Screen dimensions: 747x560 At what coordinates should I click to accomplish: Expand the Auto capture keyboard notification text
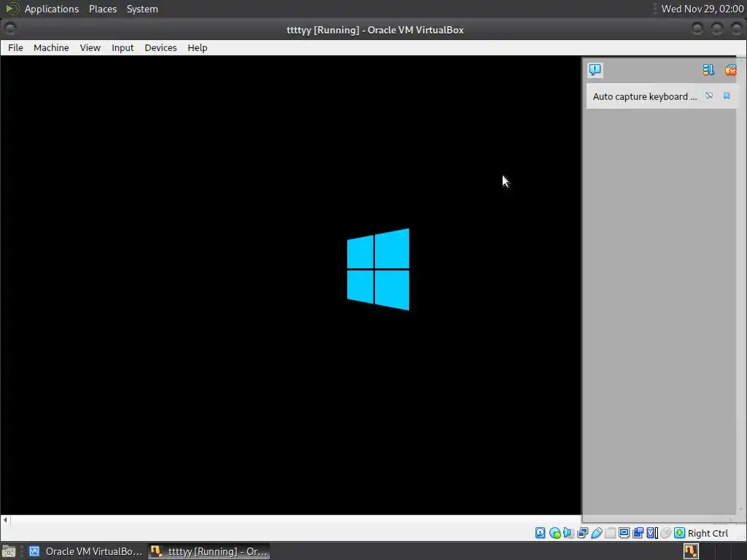[645, 97]
